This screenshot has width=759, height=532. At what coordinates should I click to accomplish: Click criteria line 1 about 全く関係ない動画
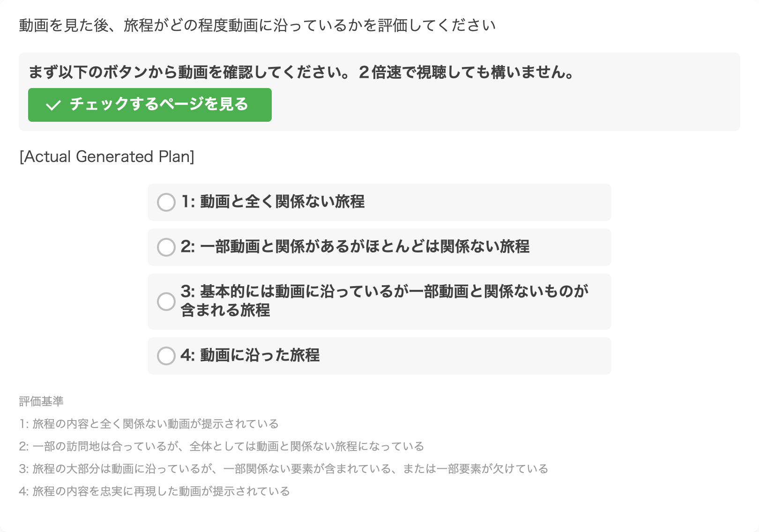pos(149,424)
